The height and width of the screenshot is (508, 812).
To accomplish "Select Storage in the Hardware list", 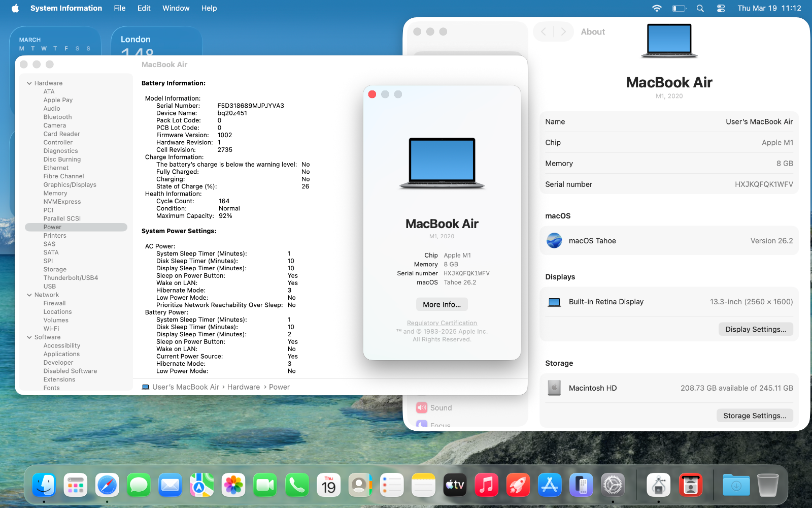I will [55, 270].
